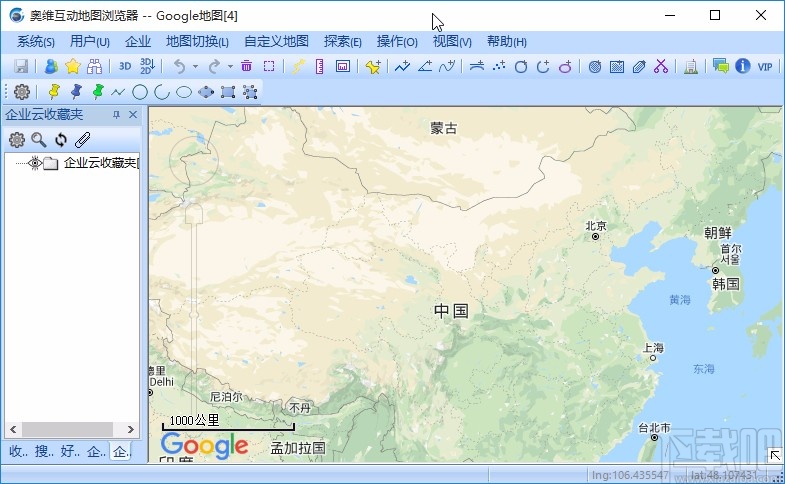Click the yellow lightning bolt icon

click(x=299, y=66)
